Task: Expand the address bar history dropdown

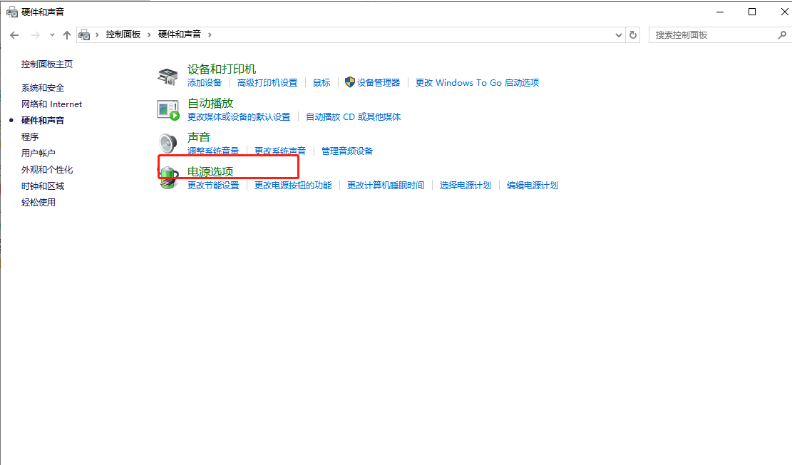Action: click(x=619, y=34)
